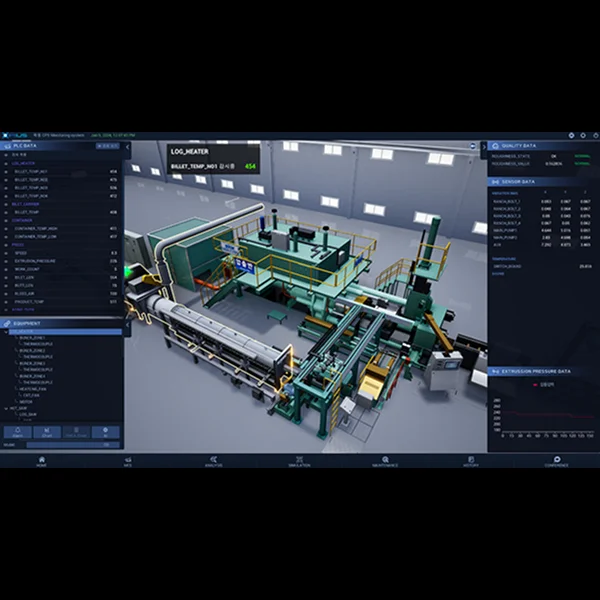The image size is (600, 600).
Task: Open ANALYSIS in the bottom navigation
Action: (214, 461)
